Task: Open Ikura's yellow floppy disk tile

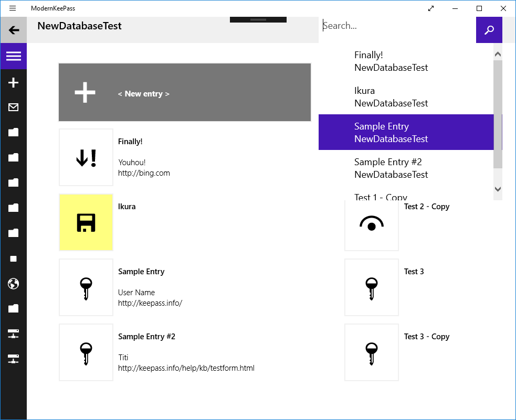Action: pos(86,222)
